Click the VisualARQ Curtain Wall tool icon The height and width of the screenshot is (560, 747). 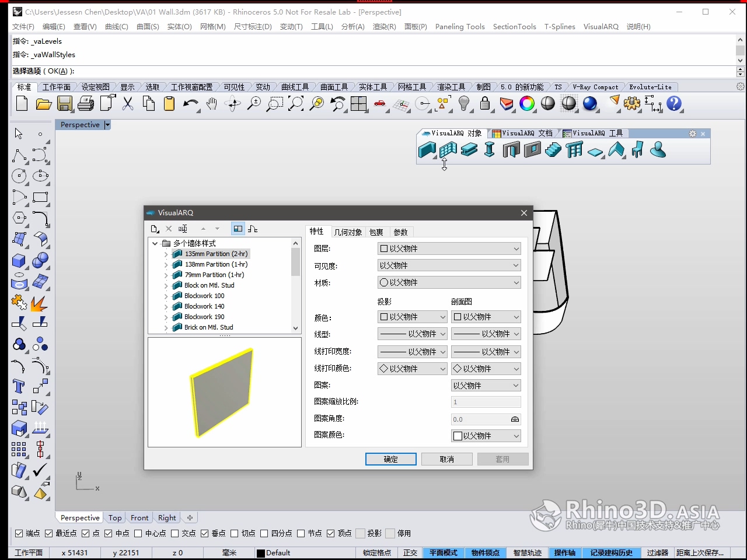448,150
